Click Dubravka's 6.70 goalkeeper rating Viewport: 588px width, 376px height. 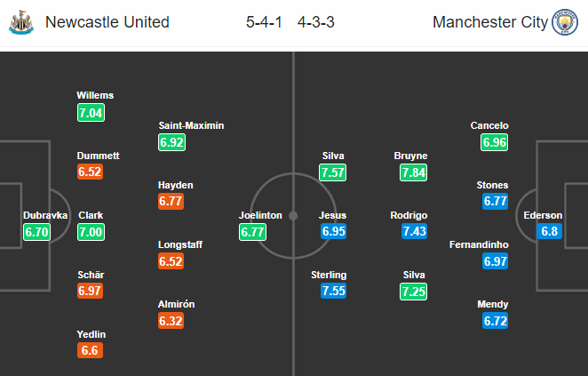tap(36, 232)
